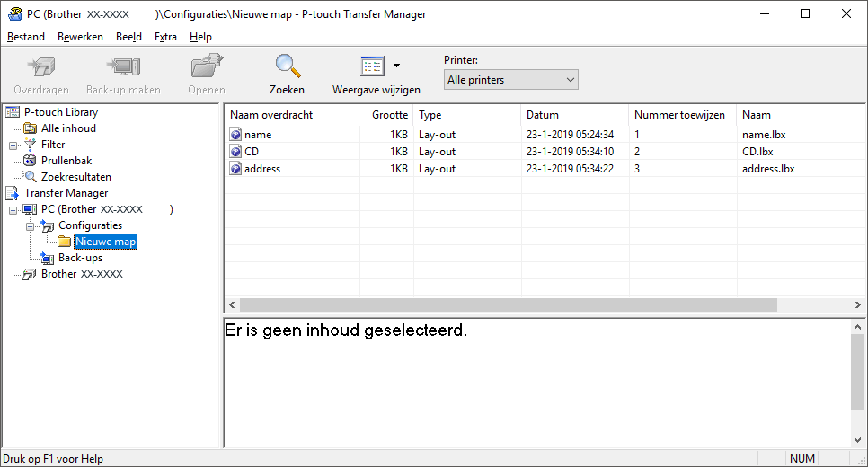Select the Nieuwe map folder label
Screen dimensions: 868x467
[x=105, y=242]
